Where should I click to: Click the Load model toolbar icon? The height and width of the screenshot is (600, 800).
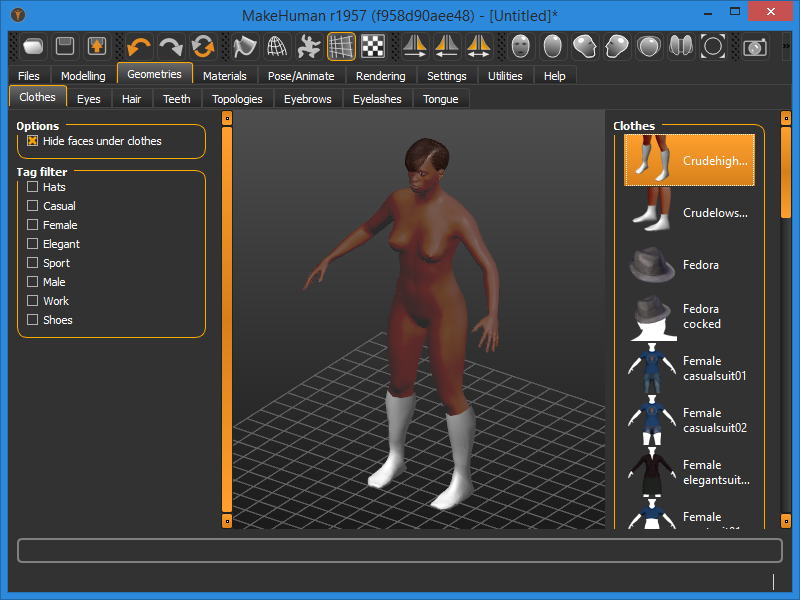[x=34, y=46]
